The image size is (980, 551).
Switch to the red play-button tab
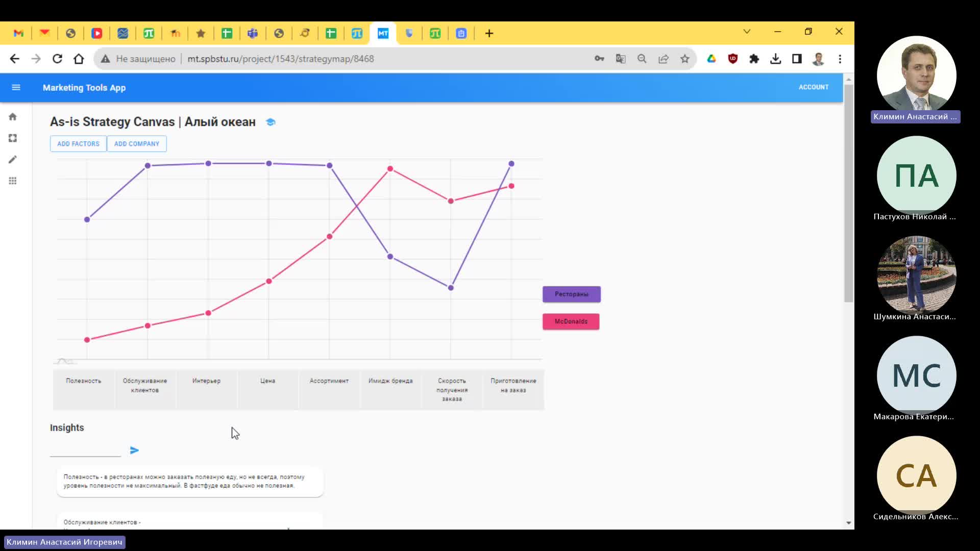click(x=96, y=33)
